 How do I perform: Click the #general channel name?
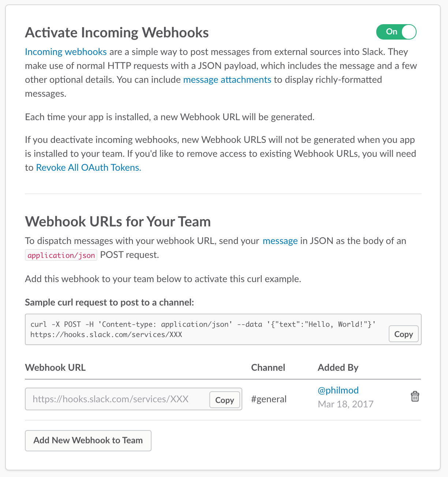(269, 399)
